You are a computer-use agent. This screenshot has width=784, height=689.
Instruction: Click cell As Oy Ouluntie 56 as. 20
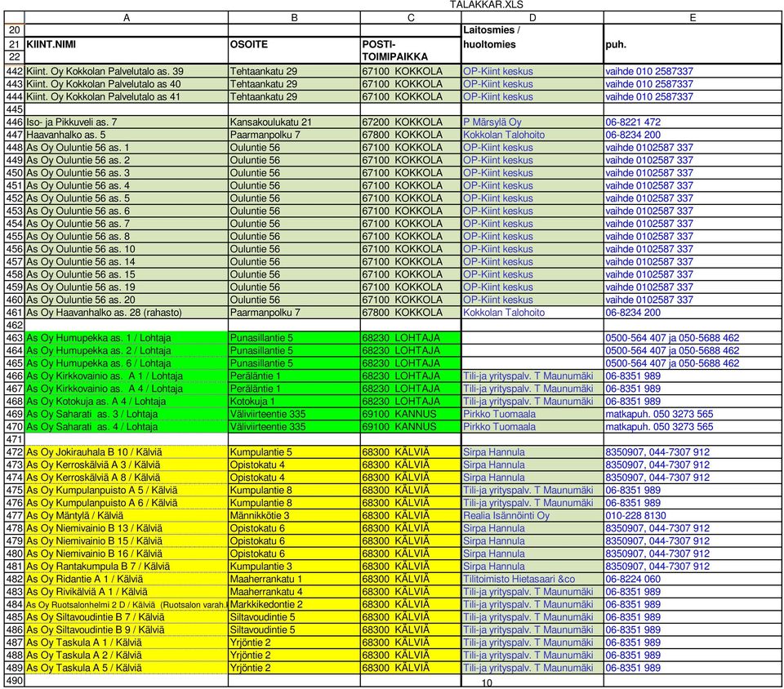127,300
